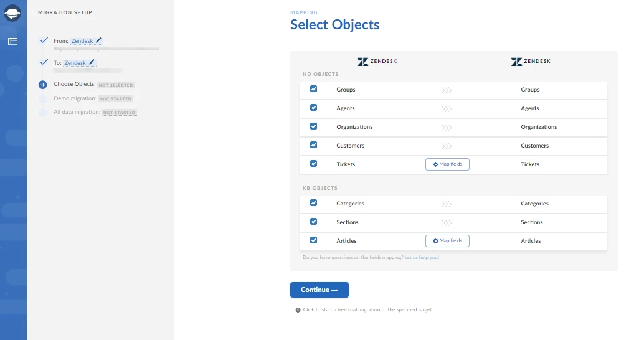Uncheck the Articles checkbox

(314, 240)
